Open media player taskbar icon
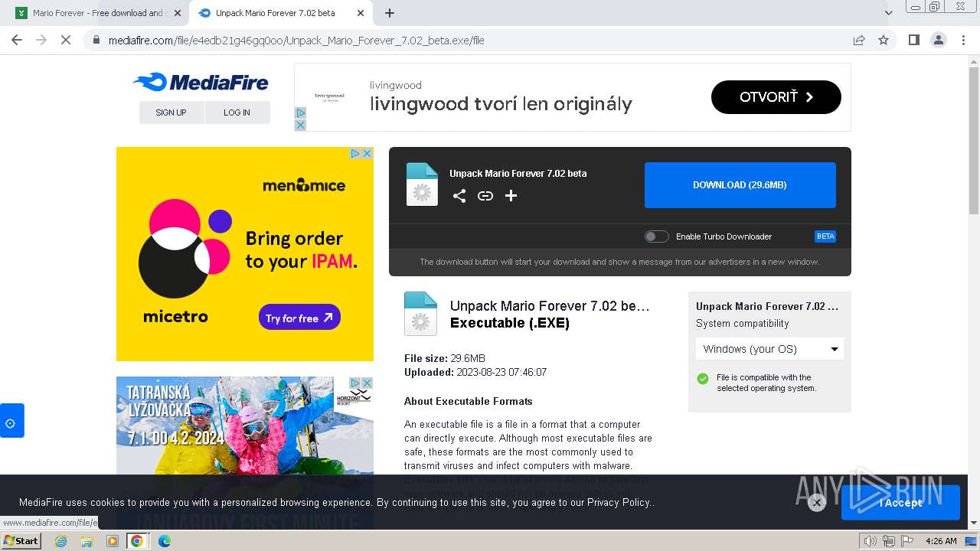Viewport: 980px width, 551px height. click(x=112, y=541)
